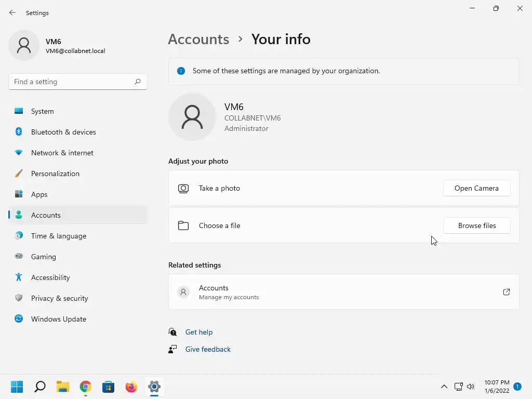Open the Personalization settings section
The width and height of the screenshot is (532, 399).
(x=55, y=174)
